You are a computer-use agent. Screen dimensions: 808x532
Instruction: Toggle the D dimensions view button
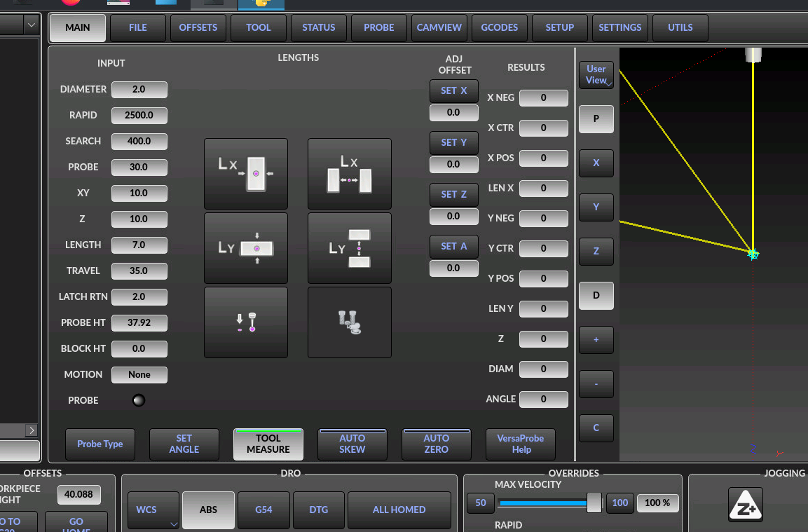[x=596, y=295]
